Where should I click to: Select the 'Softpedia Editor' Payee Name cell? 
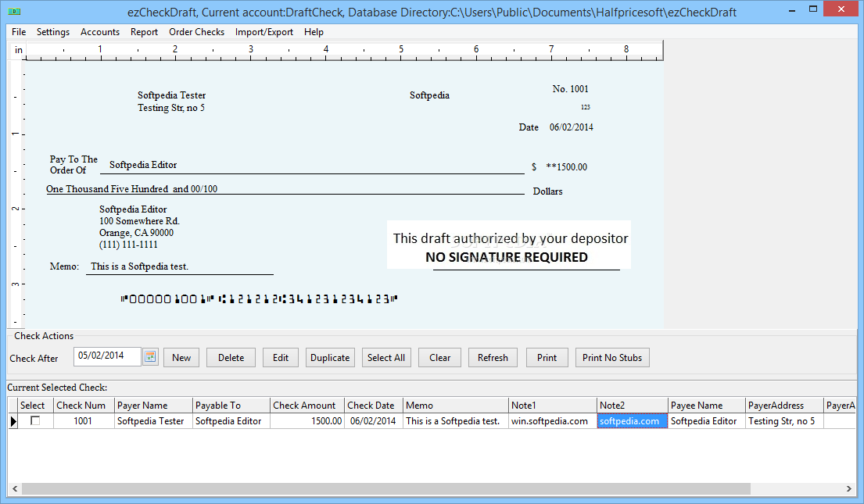click(706, 421)
